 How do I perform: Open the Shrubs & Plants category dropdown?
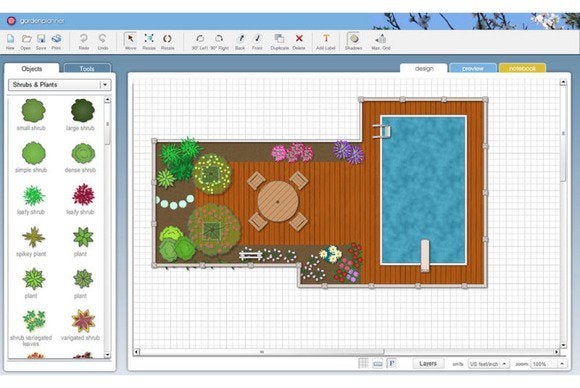pos(60,85)
